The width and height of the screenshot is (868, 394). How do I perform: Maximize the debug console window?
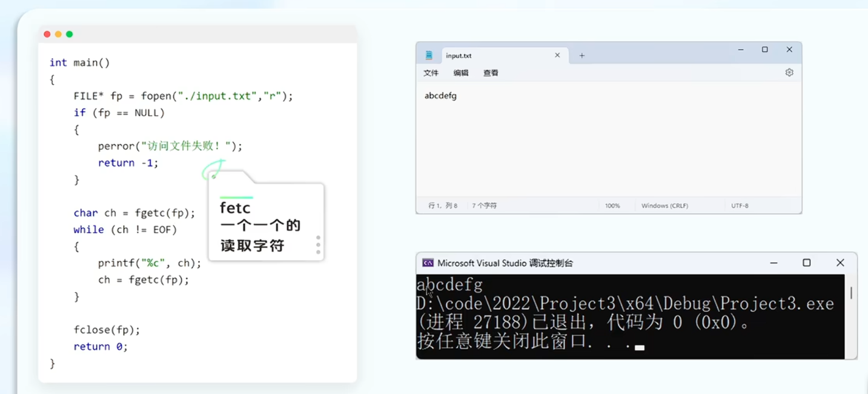click(x=806, y=262)
